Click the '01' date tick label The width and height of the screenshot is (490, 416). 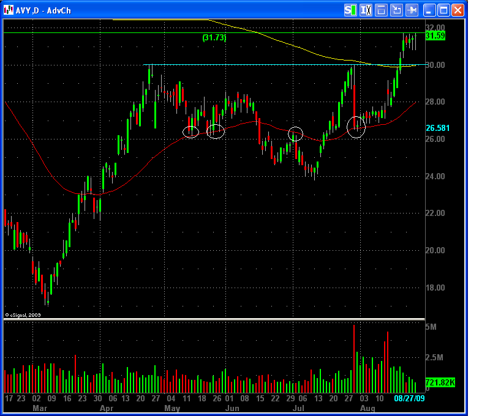click(229, 398)
